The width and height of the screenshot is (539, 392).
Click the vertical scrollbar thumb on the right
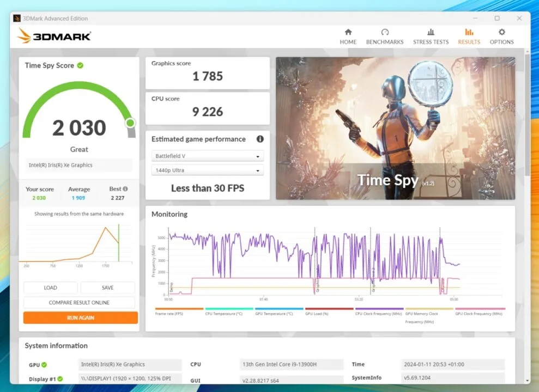pos(528,115)
